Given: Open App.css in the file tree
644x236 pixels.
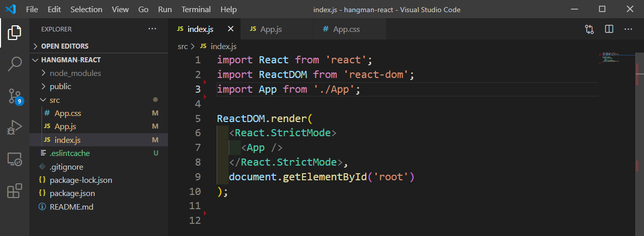Looking at the screenshot, I should 99,113.
